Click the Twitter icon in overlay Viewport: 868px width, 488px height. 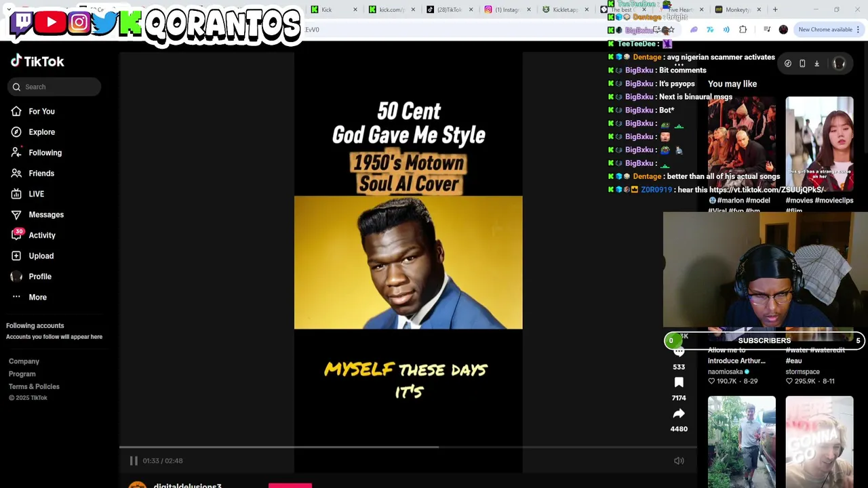coord(104,22)
